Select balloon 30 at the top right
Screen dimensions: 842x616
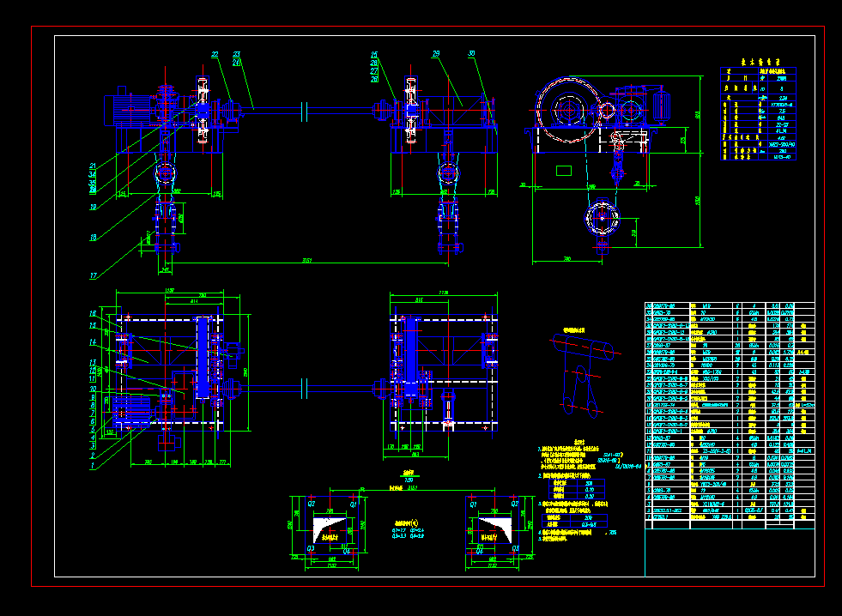pyautogui.click(x=471, y=53)
